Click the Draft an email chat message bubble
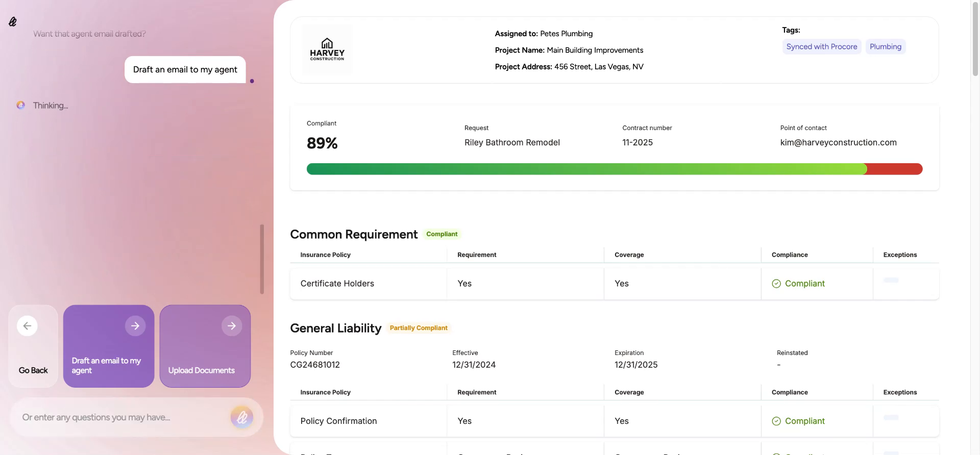Viewport: 980px width, 455px height. pyautogui.click(x=185, y=69)
